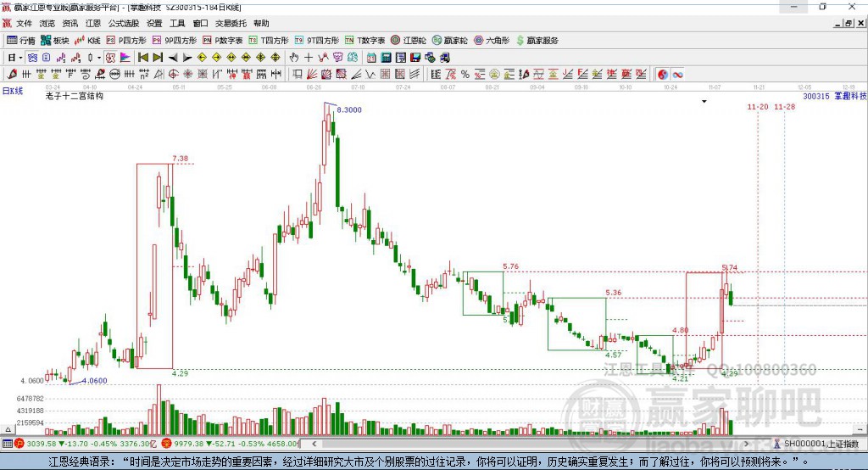Viewport: 868px width, 470px height.
Task: Click the 老子十二宫结构 indicator label
Action: pos(75,96)
